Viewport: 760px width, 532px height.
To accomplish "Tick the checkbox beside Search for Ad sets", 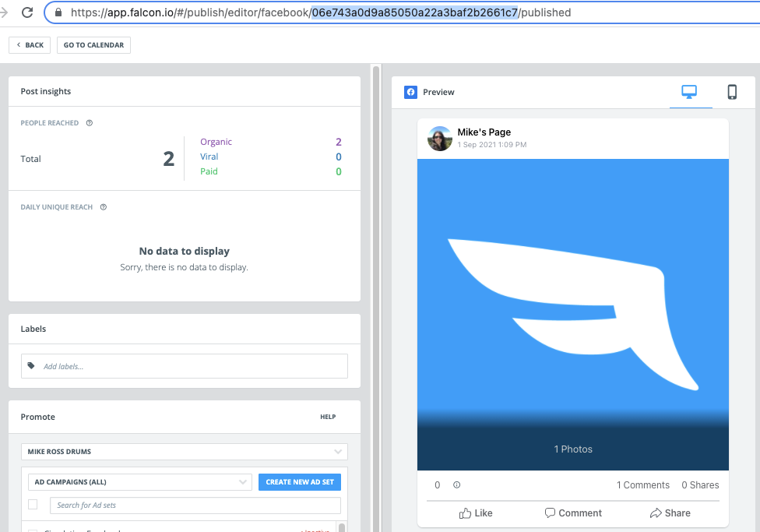I will point(33,505).
